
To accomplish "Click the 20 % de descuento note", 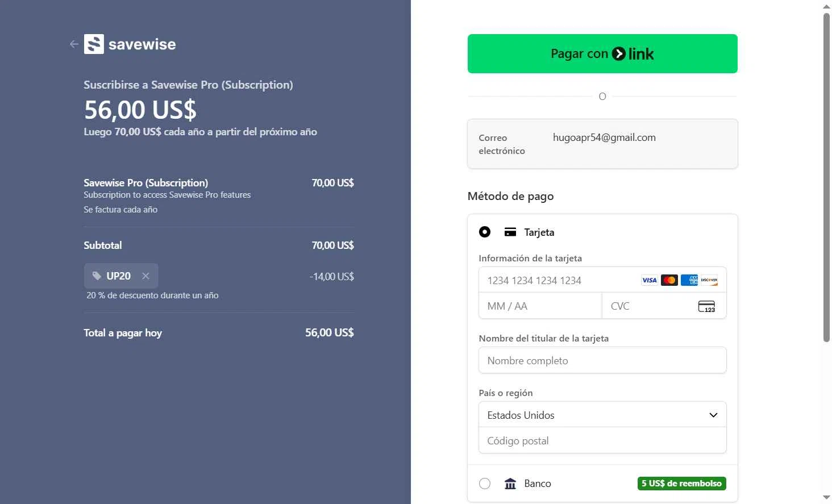I will click(152, 295).
